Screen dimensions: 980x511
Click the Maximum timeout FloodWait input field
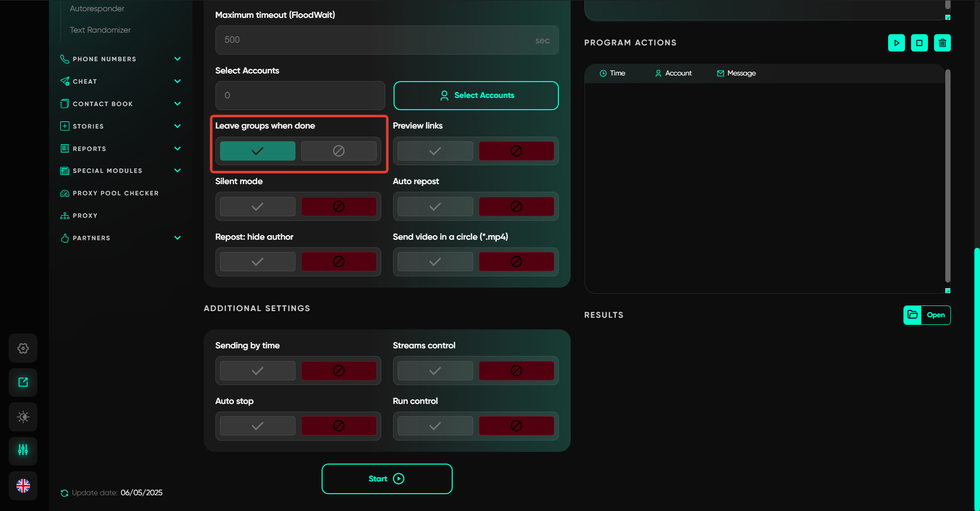click(378, 40)
